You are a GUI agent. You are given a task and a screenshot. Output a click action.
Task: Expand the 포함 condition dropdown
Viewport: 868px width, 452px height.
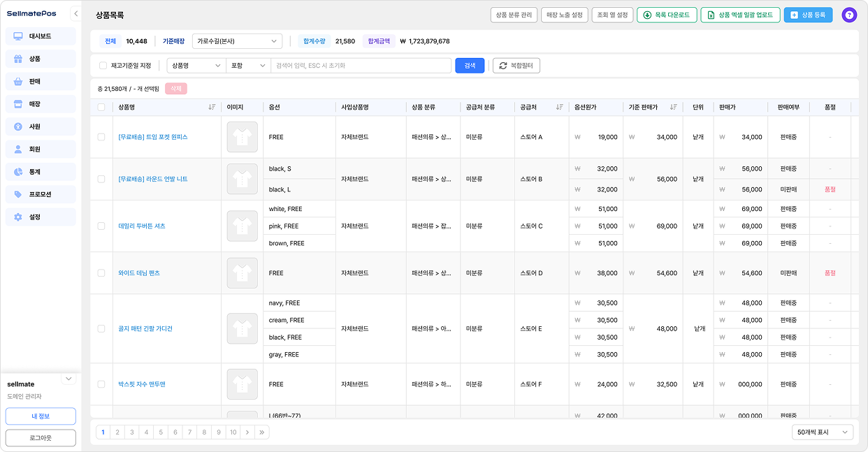[248, 66]
